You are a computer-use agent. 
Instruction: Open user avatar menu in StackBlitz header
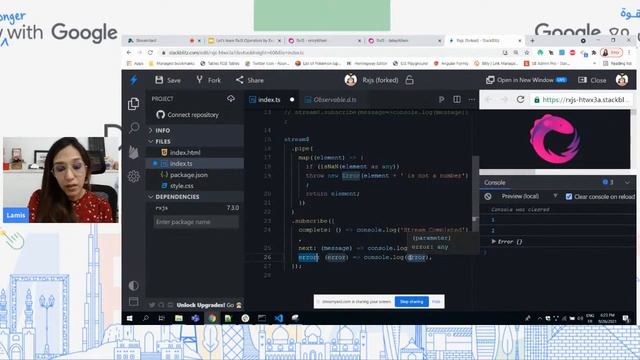622,80
